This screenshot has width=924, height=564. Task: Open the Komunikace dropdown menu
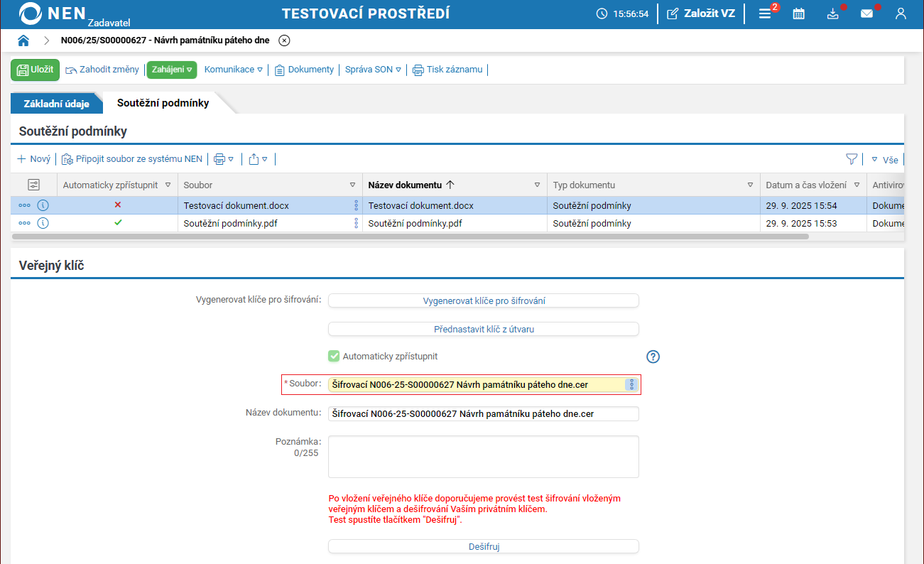(233, 70)
